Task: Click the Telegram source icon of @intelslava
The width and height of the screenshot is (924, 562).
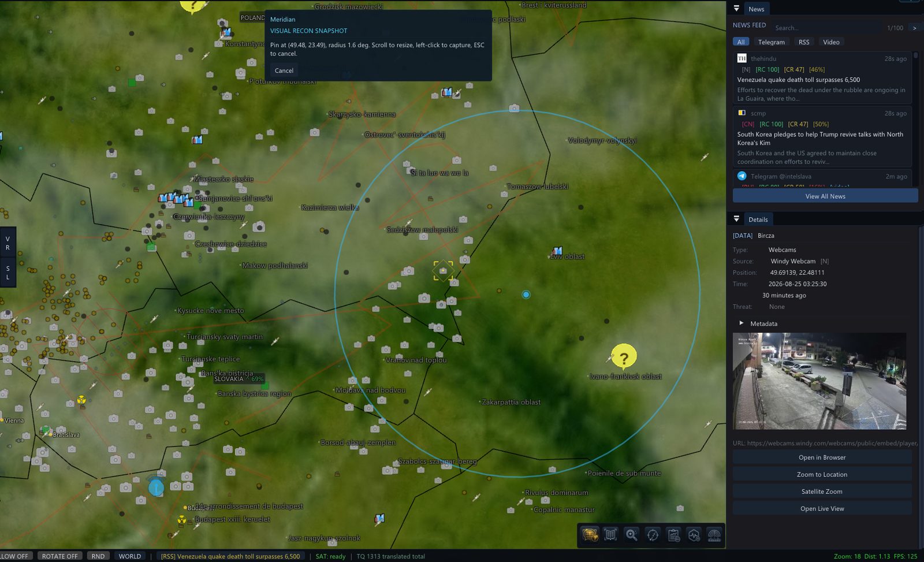Action: 742,176
